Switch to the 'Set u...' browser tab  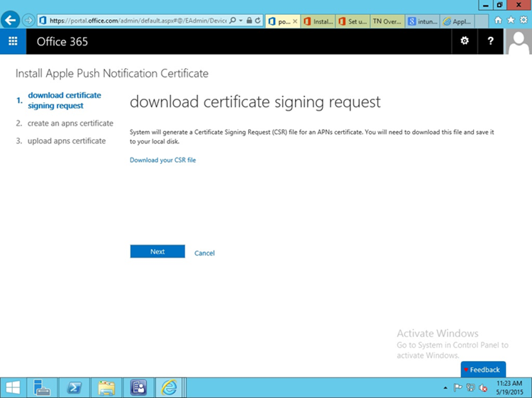[353, 21]
